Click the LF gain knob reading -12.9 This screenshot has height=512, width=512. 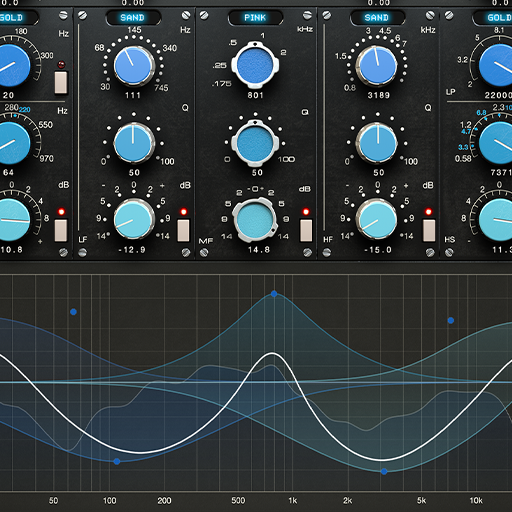[134, 219]
